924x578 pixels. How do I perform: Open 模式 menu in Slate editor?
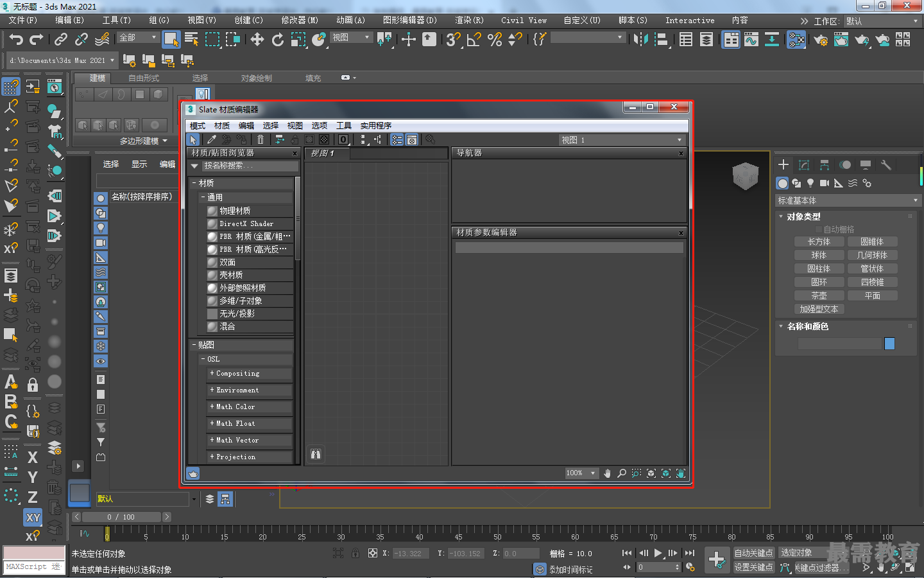click(x=198, y=126)
